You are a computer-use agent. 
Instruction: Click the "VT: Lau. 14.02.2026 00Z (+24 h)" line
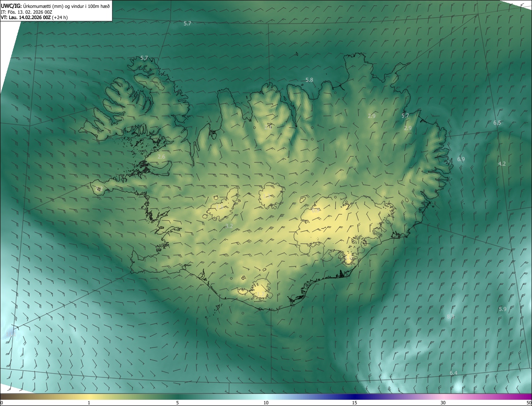[x=34, y=17]
